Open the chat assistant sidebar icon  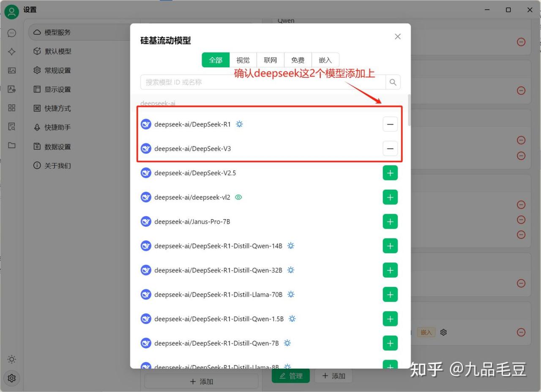pyautogui.click(x=12, y=33)
